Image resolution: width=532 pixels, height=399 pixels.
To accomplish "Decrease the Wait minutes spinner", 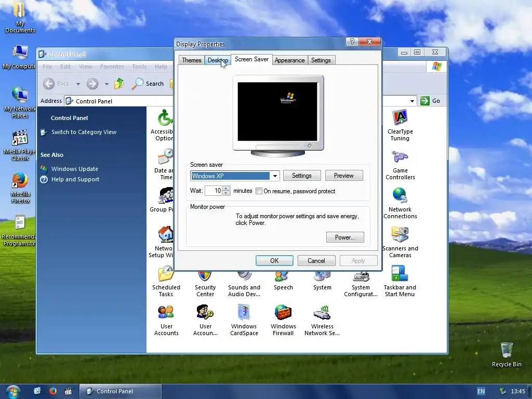I will coord(226,193).
